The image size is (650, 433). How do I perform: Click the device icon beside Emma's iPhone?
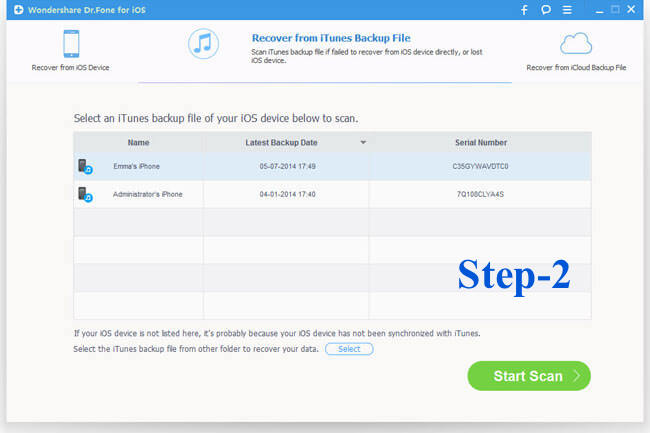(85, 166)
